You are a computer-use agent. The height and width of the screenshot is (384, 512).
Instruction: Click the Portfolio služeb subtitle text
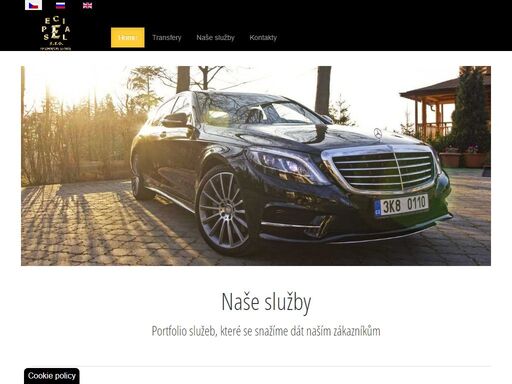(266, 331)
